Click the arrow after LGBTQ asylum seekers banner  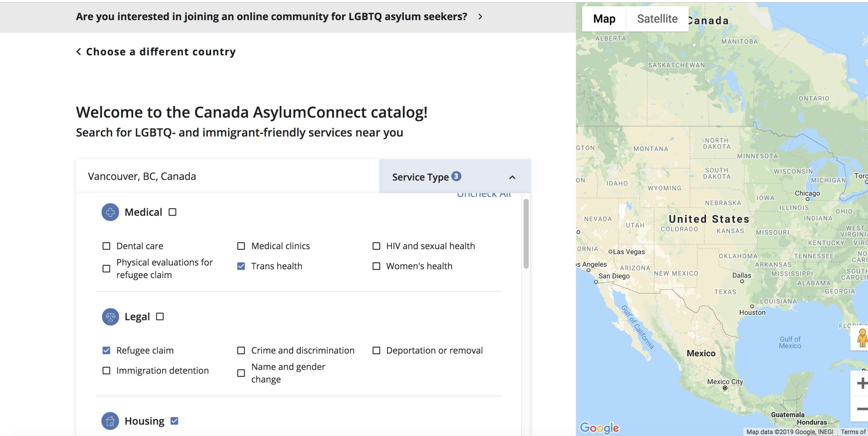point(481,17)
